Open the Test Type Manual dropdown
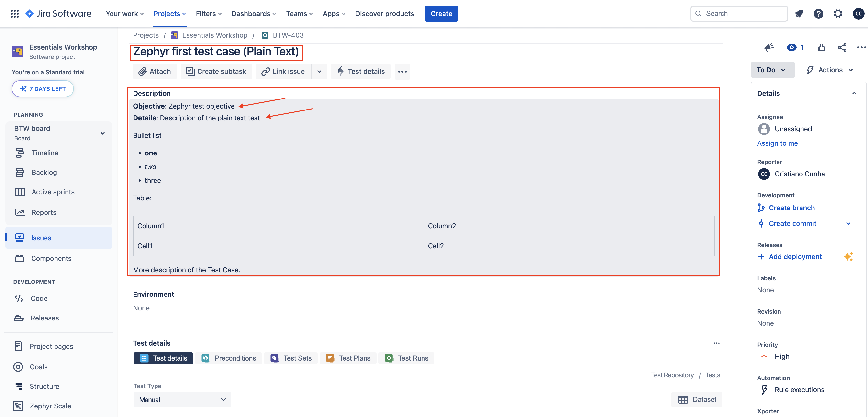The height and width of the screenshot is (417, 868). click(182, 399)
